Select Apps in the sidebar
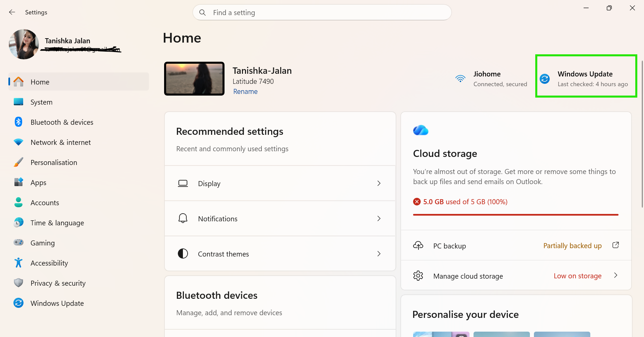 tap(79, 182)
